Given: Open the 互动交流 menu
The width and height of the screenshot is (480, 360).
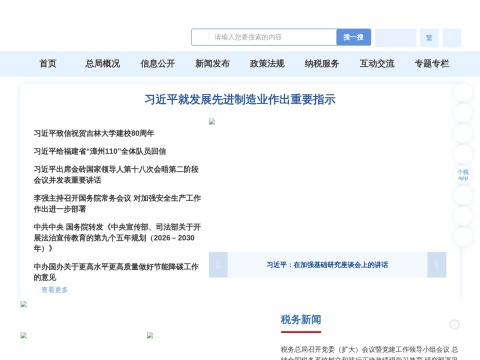Looking at the screenshot, I should (x=377, y=63).
